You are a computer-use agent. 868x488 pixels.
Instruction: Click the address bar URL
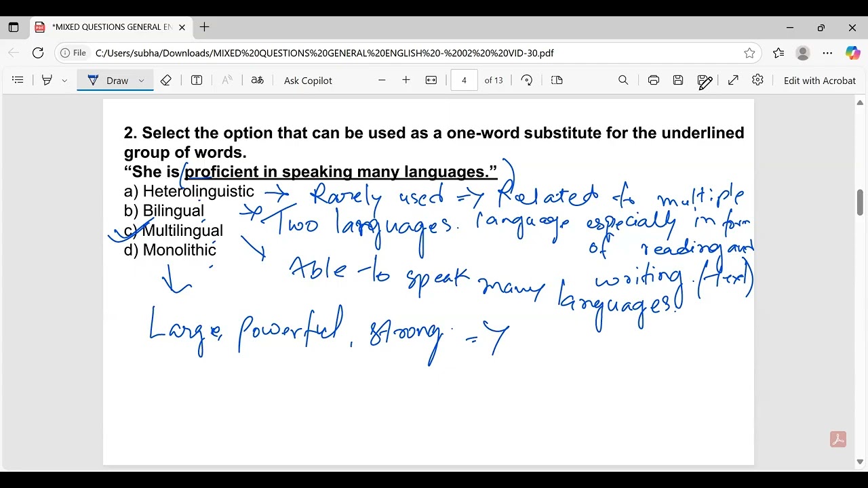(x=324, y=53)
